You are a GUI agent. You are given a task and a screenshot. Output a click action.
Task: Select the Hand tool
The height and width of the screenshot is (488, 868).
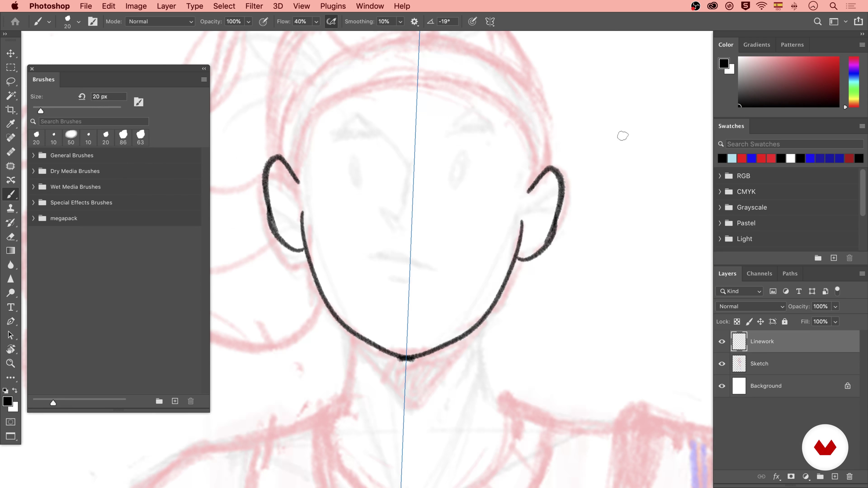tap(11, 349)
